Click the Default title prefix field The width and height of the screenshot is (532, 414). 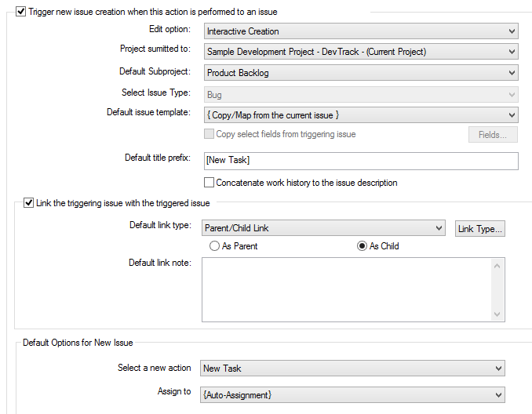click(x=361, y=161)
